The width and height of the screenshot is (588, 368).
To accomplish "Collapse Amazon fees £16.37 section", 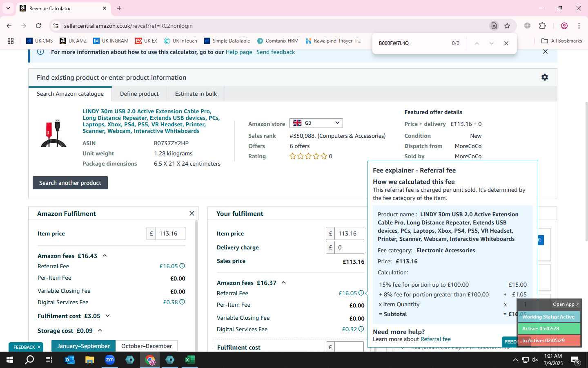I will coord(284,283).
